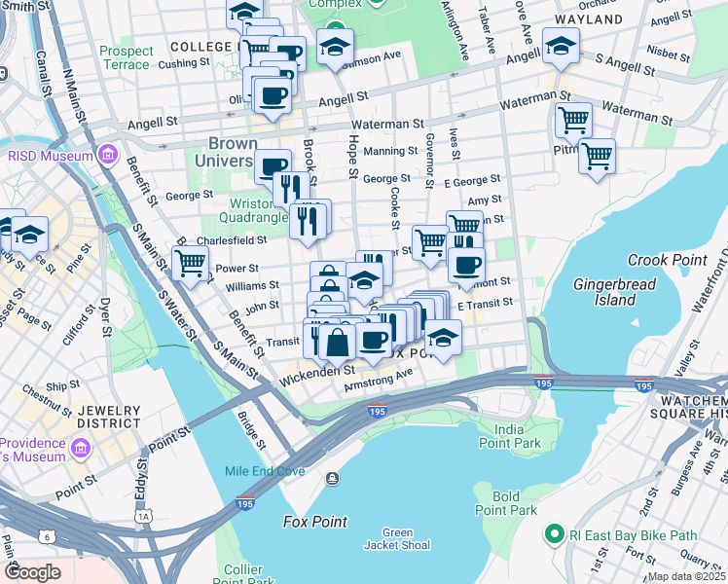Select the school marker near Wayland label

pos(561,49)
